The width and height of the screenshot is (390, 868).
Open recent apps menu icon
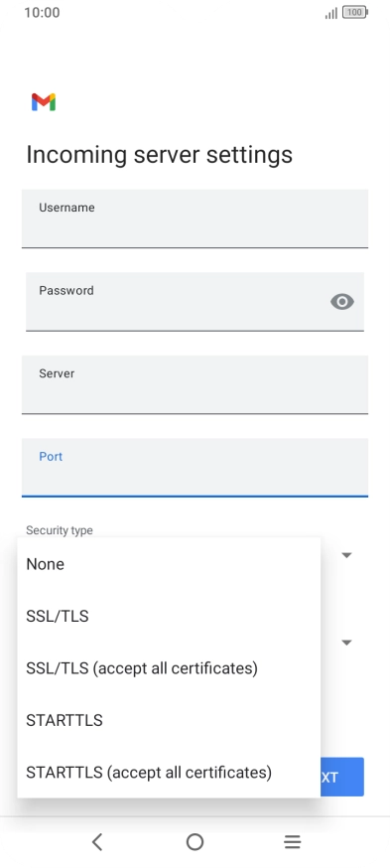click(292, 842)
